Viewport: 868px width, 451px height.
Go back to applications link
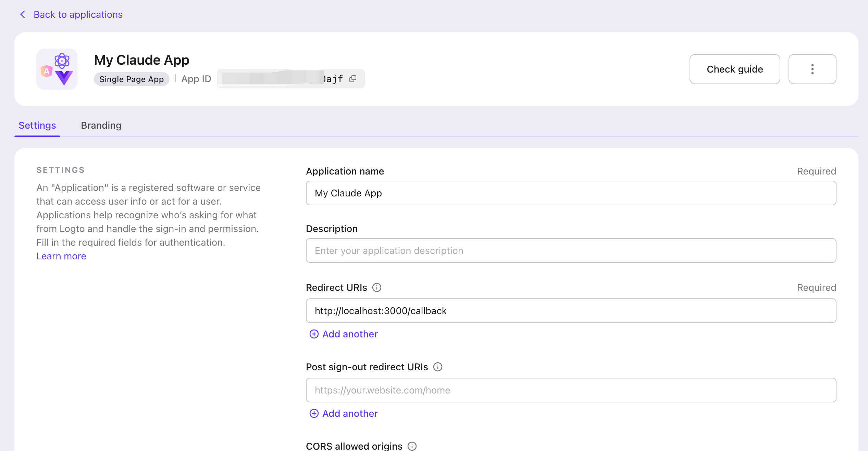click(78, 14)
